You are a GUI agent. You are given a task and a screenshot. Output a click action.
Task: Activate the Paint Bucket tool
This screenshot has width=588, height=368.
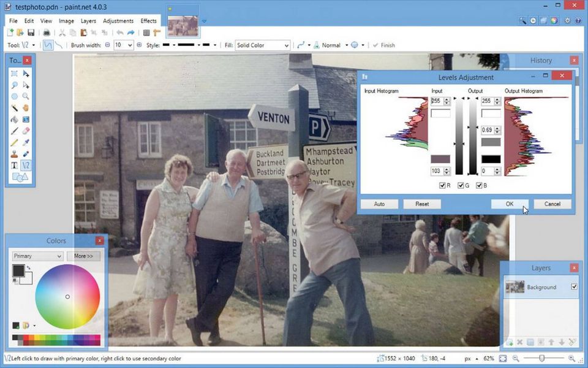(14, 119)
